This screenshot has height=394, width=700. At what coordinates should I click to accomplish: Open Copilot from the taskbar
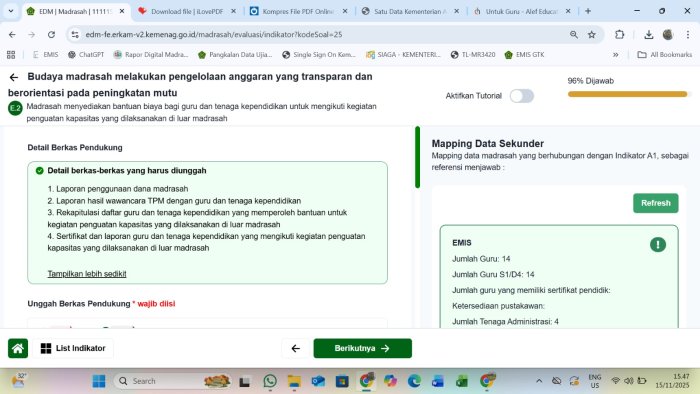point(390,381)
